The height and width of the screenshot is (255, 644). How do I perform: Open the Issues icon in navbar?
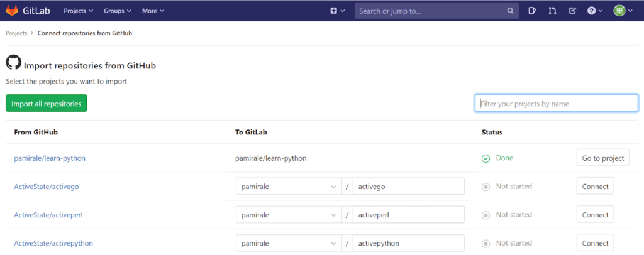click(532, 11)
